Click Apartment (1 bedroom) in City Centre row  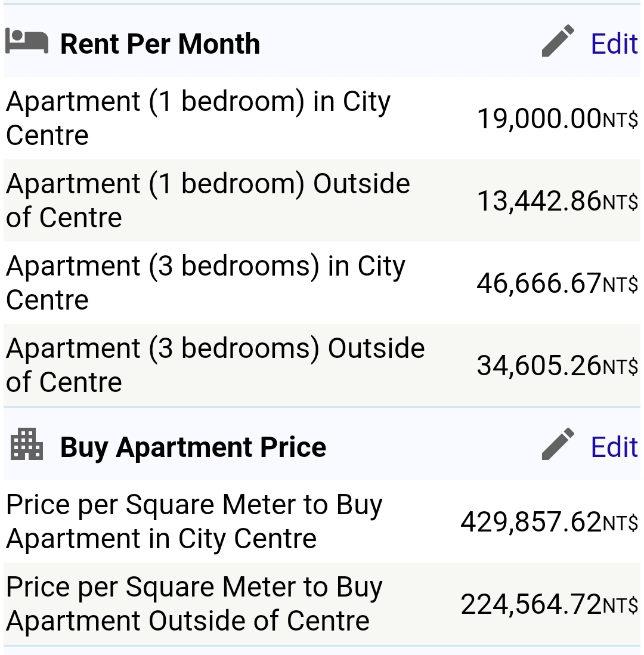pos(322,118)
